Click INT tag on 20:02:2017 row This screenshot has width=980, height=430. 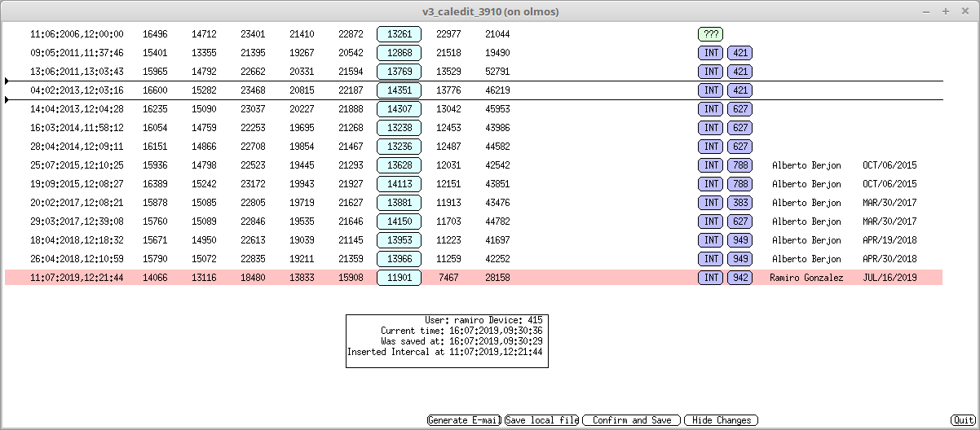point(711,203)
